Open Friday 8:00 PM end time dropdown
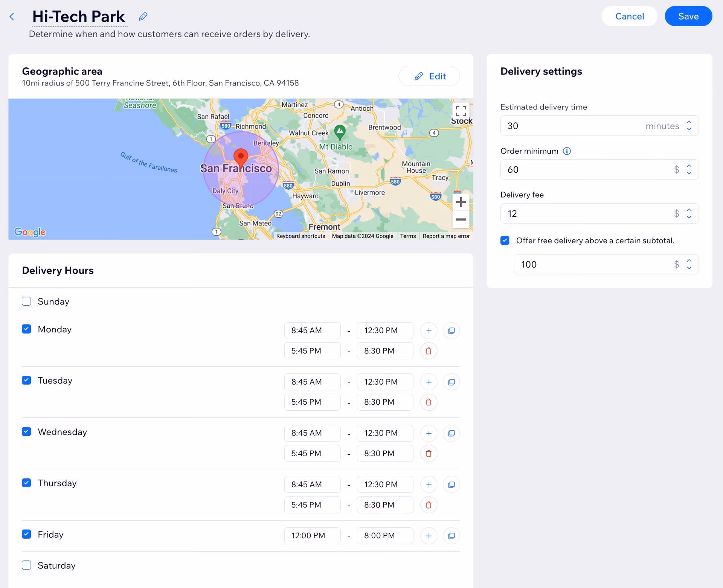Image resolution: width=723 pixels, height=588 pixels. tap(384, 536)
